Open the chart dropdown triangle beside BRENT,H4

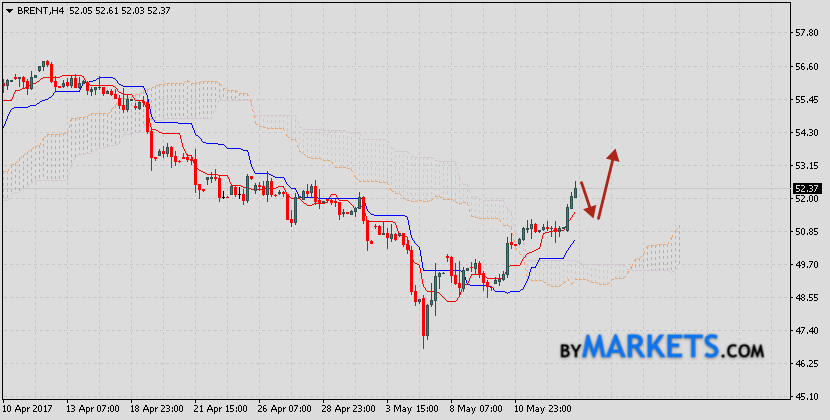(9, 8)
